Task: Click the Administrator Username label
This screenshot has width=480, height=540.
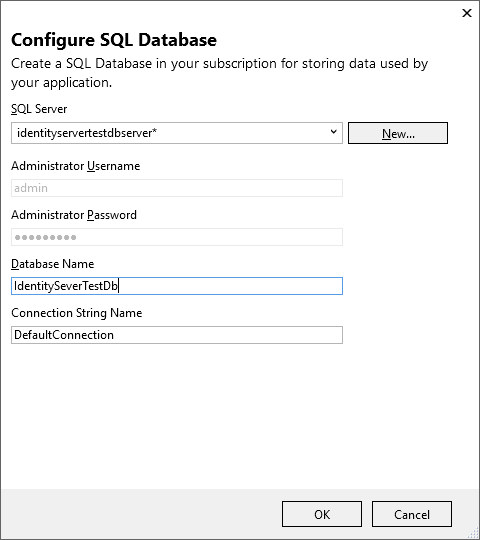Action: click(75, 166)
